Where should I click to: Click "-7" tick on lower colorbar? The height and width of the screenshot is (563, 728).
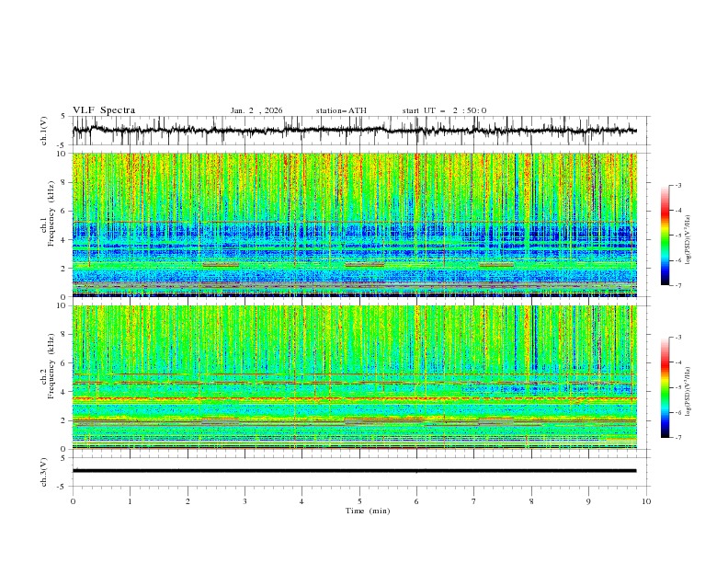(x=678, y=438)
